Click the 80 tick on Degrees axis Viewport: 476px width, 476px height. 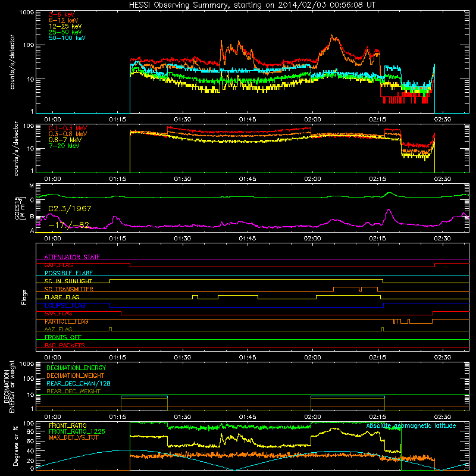point(30,431)
